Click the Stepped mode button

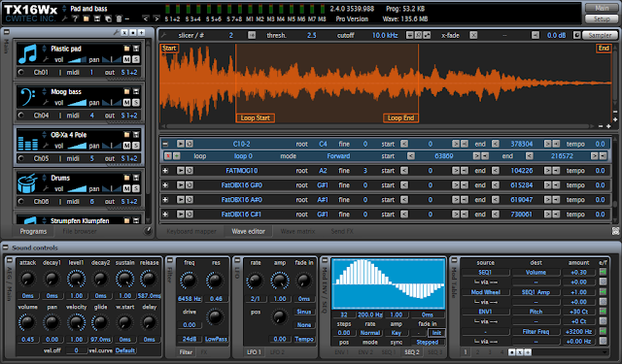coord(428,343)
